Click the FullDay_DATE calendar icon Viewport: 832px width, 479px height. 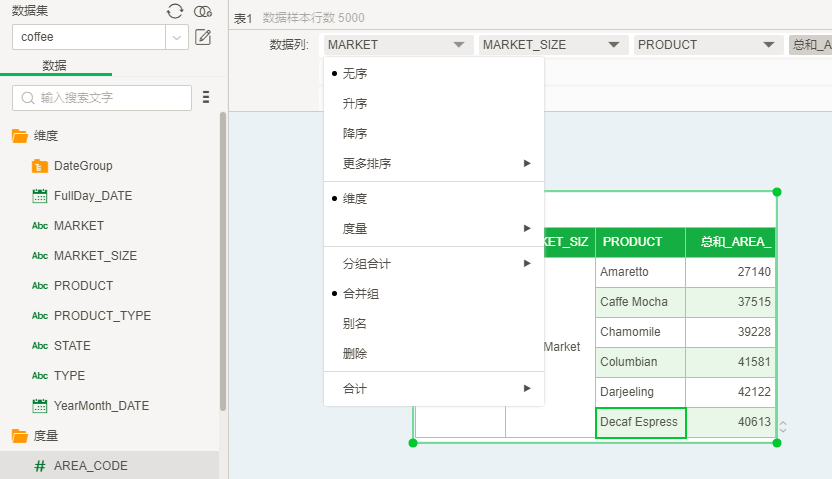coord(40,196)
